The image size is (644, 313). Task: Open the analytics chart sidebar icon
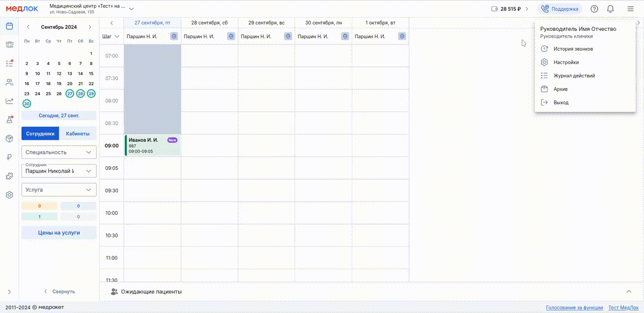click(9, 101)
